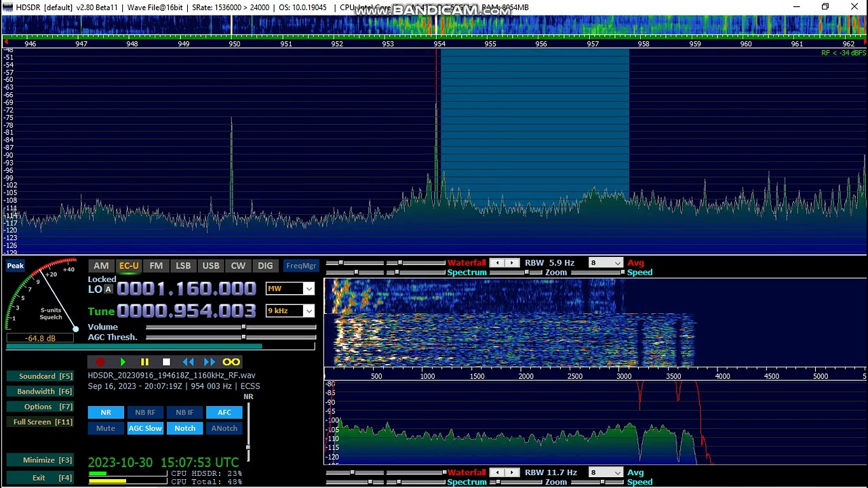Click the WAV playback position bar
The width and height of the screenshot is (868, 488).
click(161, 346)
